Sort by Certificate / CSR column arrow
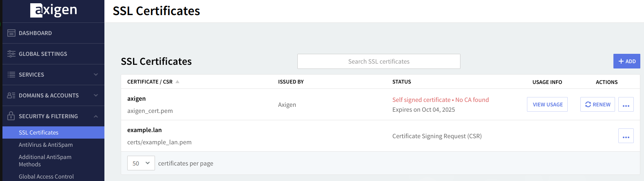 click(x=177, y=82)
